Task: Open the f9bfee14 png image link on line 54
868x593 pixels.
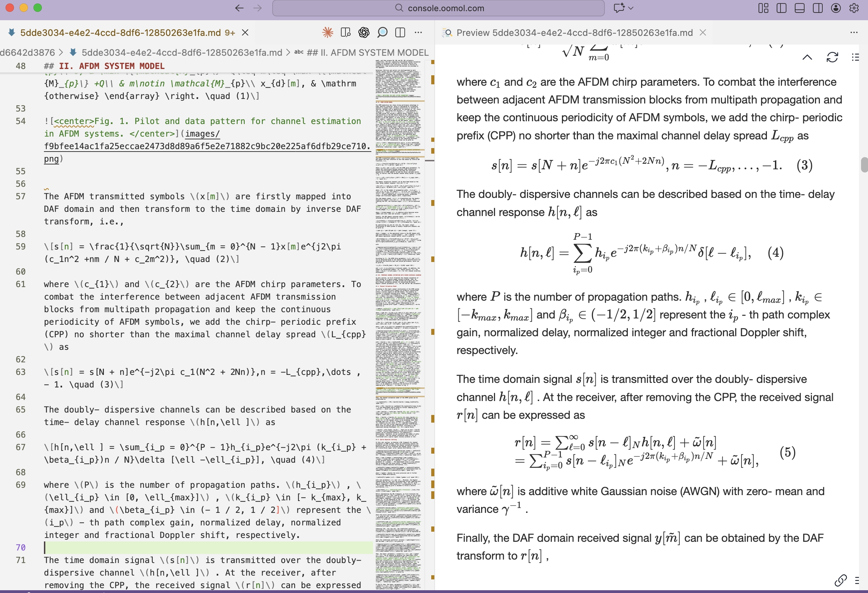Action: 206,146
